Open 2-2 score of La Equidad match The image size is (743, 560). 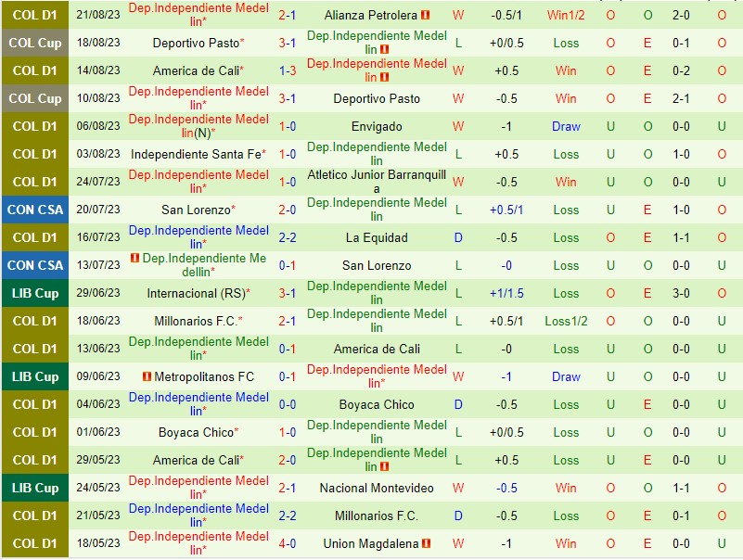(x=288, y=238)
